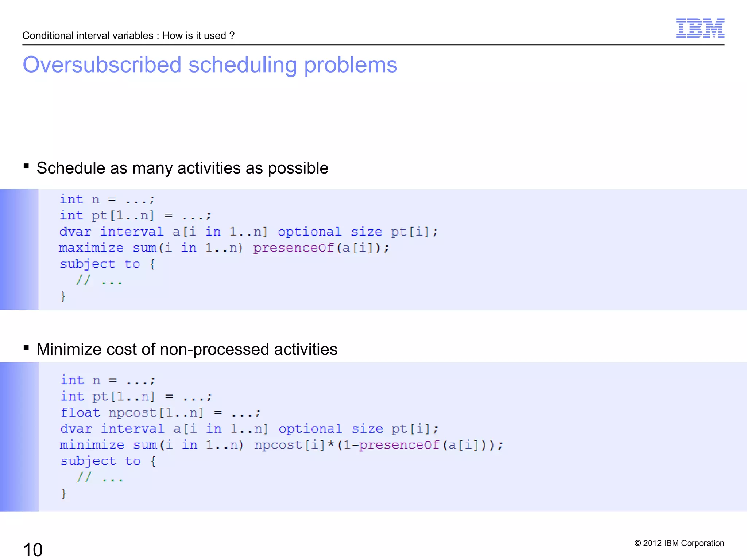Viewport: 747px width, 560px height.
Task: Click the 'dvar interval' line in the first code block
Action: [x=248, y=232]
